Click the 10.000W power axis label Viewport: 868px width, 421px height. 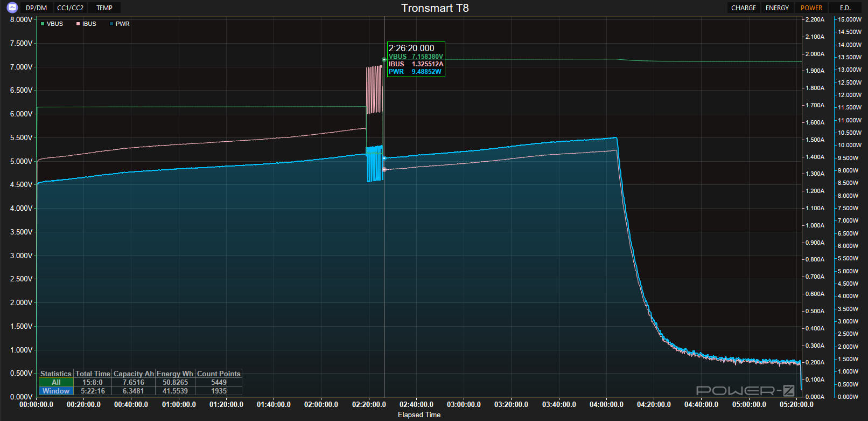point(850,145)
